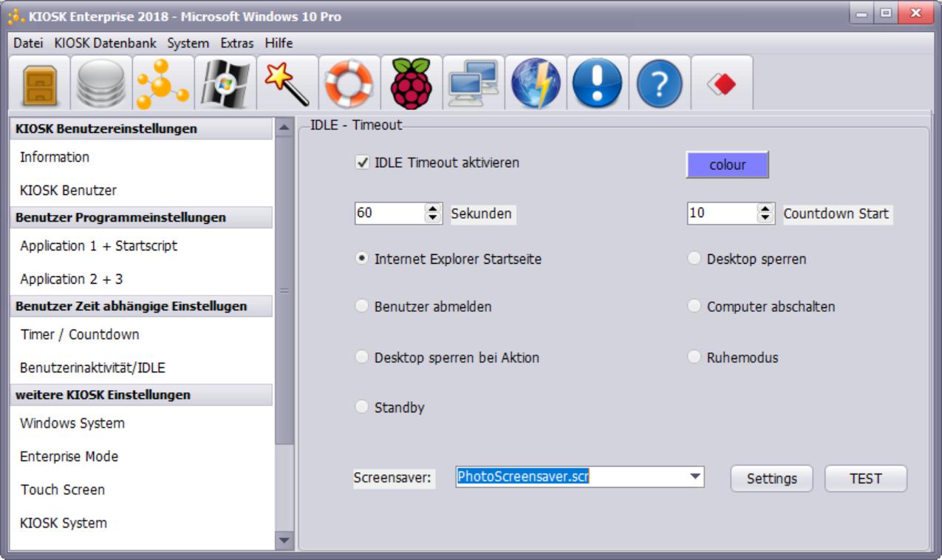Open the networked computers toolbar tab
This screenshot has width=942, height=560.
coord(474,84)
